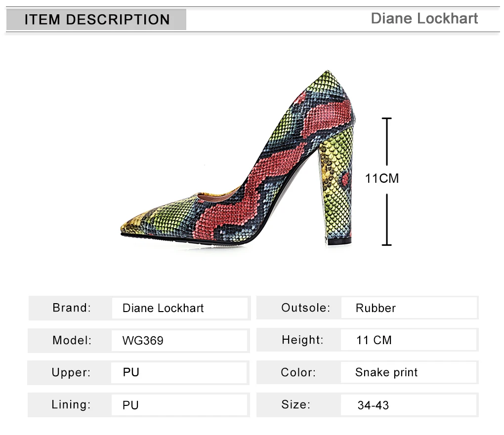Click the WG369 model value field
The image size is (504, 435).
[x=179, y=340]
